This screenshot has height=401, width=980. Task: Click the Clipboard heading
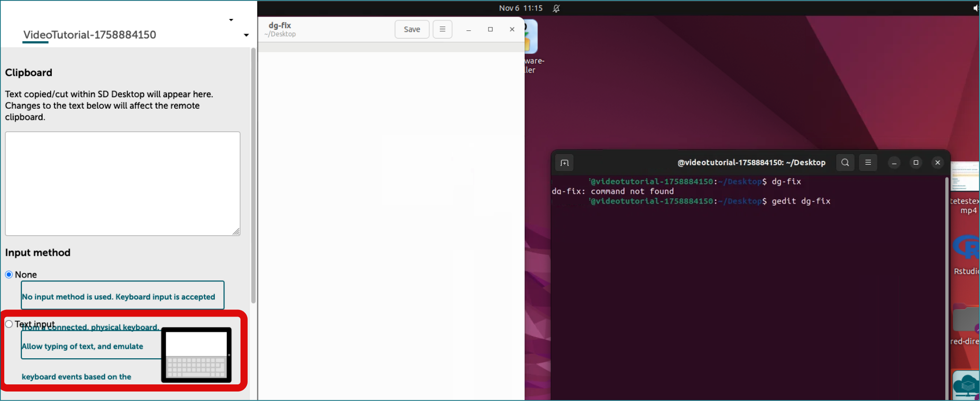[x=28, y=73]
